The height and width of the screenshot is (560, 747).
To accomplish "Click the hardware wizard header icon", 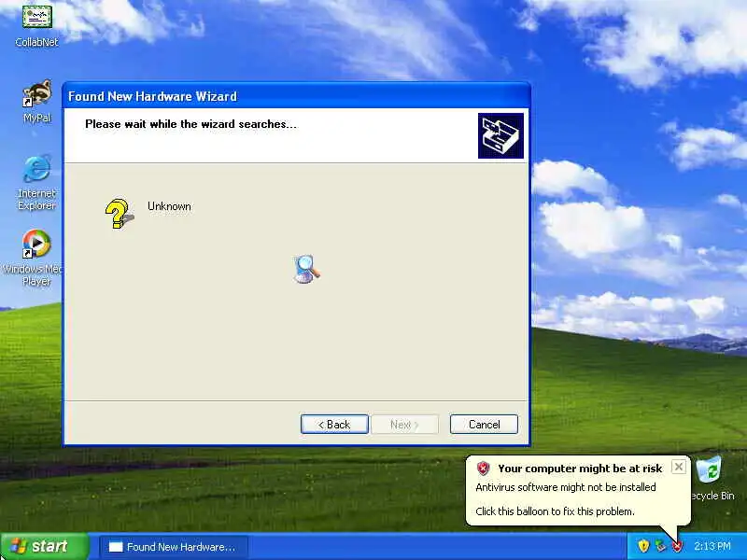I will click(x=500, y=135).
